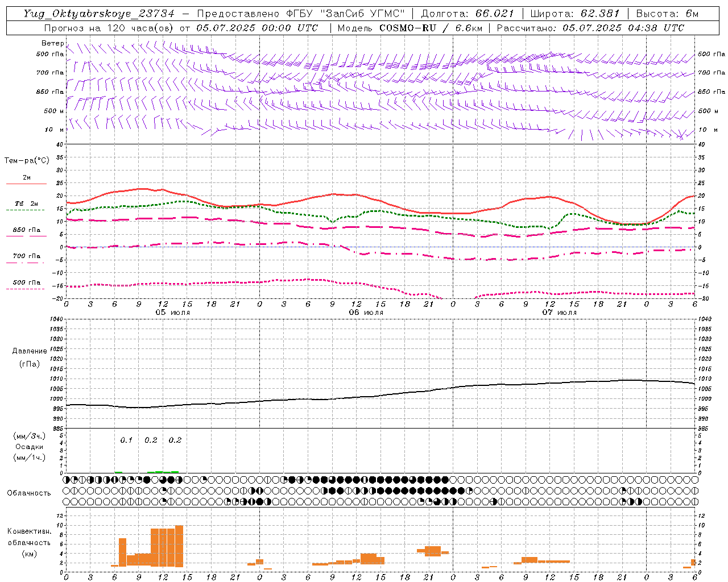Click the 0.1 precipitation amount value

pyautogui.click(x=126, y=440)
